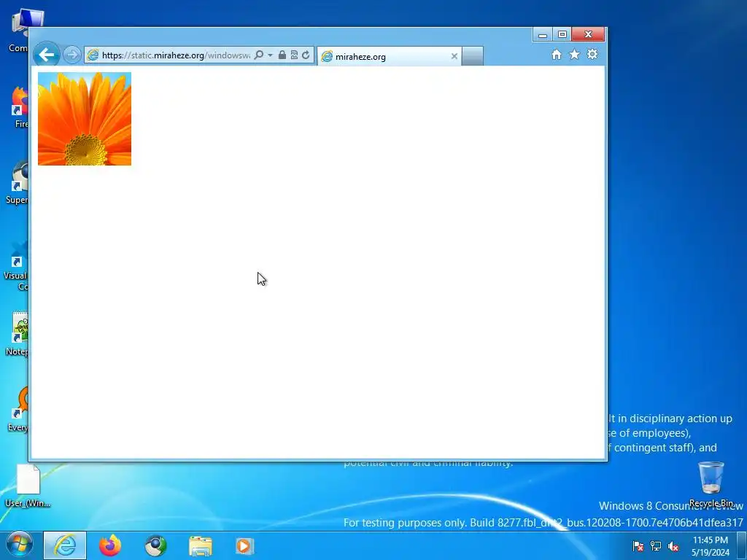The width and height of the screenshot is (747, 560).
Task: Click the Internet Explorer taskbar button
Action: tap(65, 545)
